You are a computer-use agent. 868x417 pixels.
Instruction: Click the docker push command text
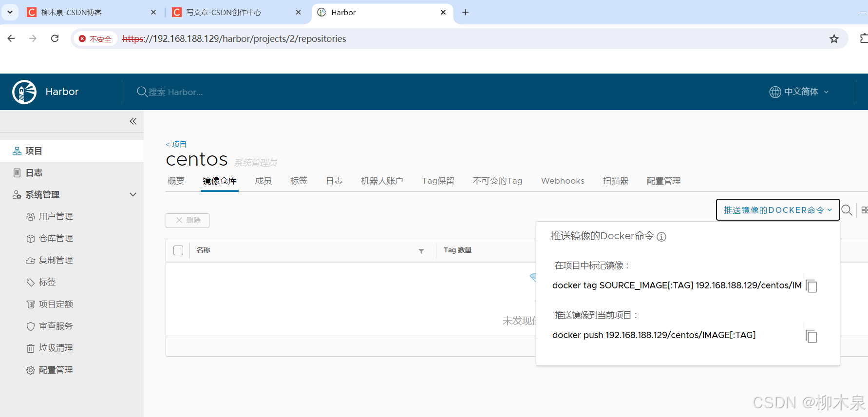(x=654, y=335)
